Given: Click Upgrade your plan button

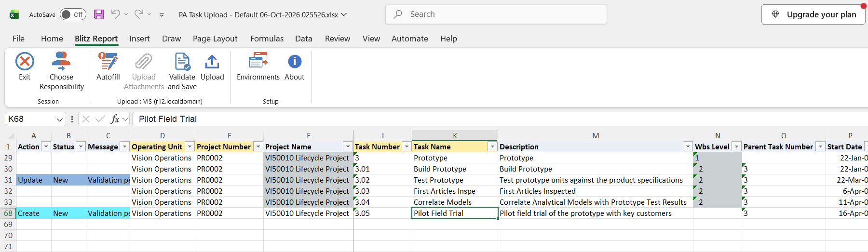Looking at the screenshot, I should (x=814, y=14).
